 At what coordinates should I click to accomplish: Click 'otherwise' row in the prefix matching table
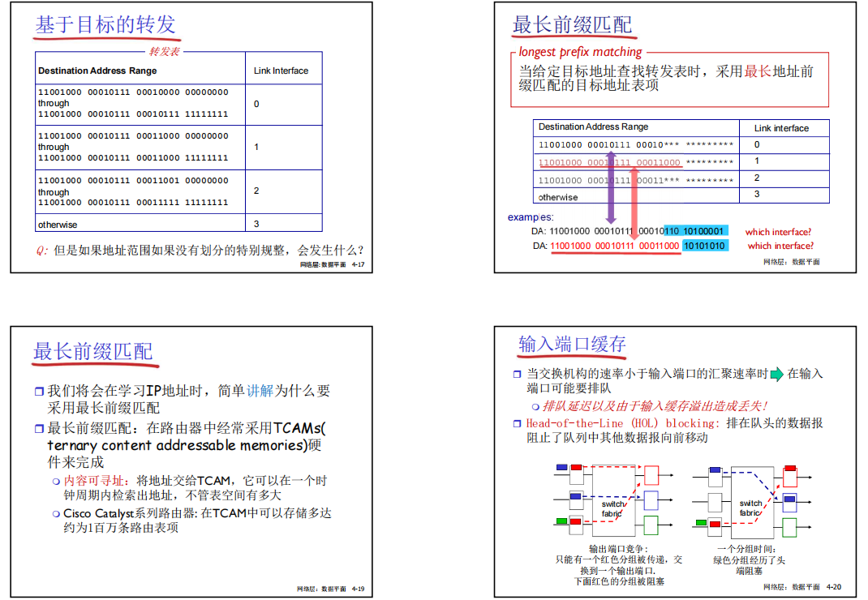point(681,196)
